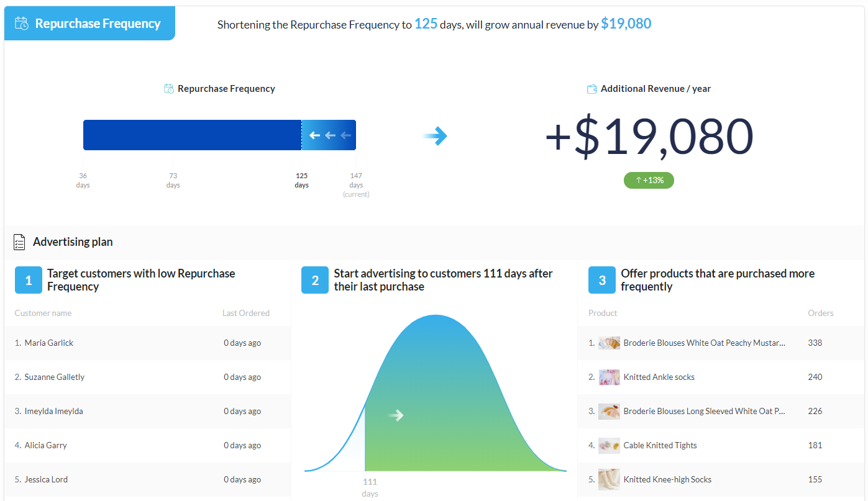Click the wallet icon beside Additional Revenue
Viewport: 868px width, 501px height.
tap(592, 89)
